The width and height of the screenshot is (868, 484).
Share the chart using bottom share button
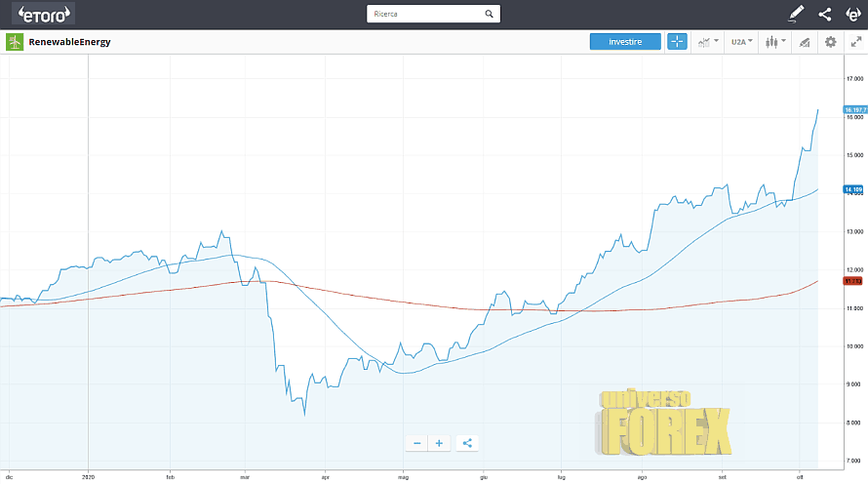pyautogui.click(x=467, y=443)
